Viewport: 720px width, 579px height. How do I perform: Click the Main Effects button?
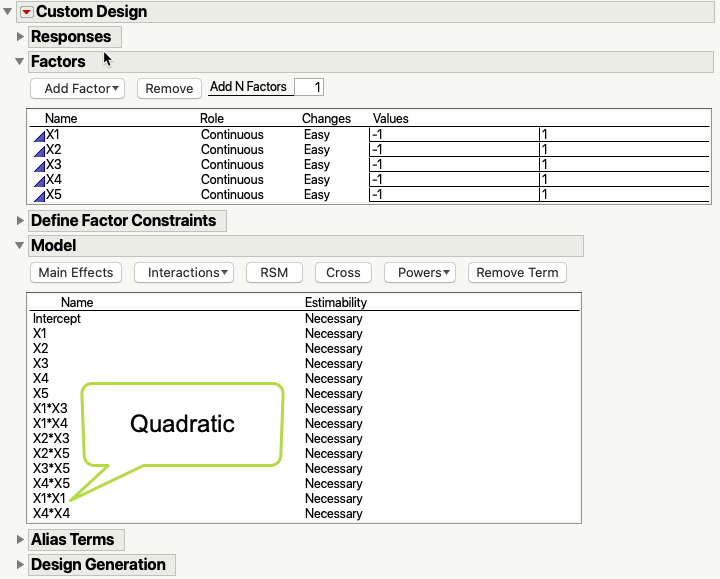tap(76, 272)
